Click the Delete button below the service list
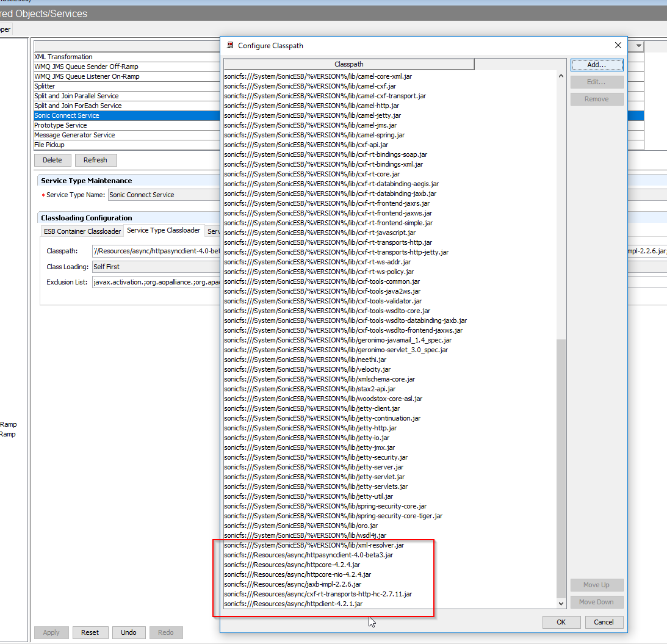The height and width of the screenshot is (644, 667). [x=52, y=160]
